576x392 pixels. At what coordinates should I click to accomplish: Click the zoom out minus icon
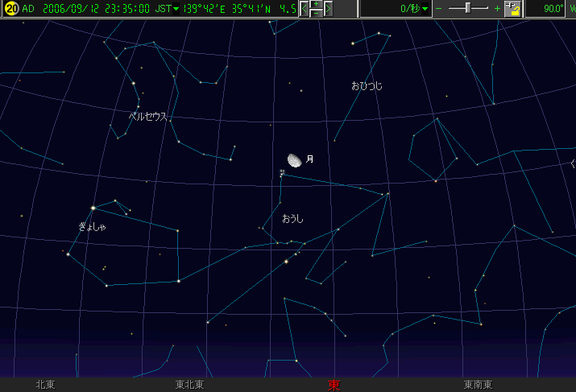[439, 9]
